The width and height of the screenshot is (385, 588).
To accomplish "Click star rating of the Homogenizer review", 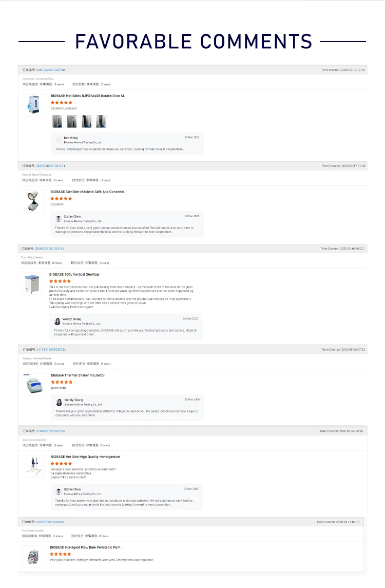I will point(62,464).
